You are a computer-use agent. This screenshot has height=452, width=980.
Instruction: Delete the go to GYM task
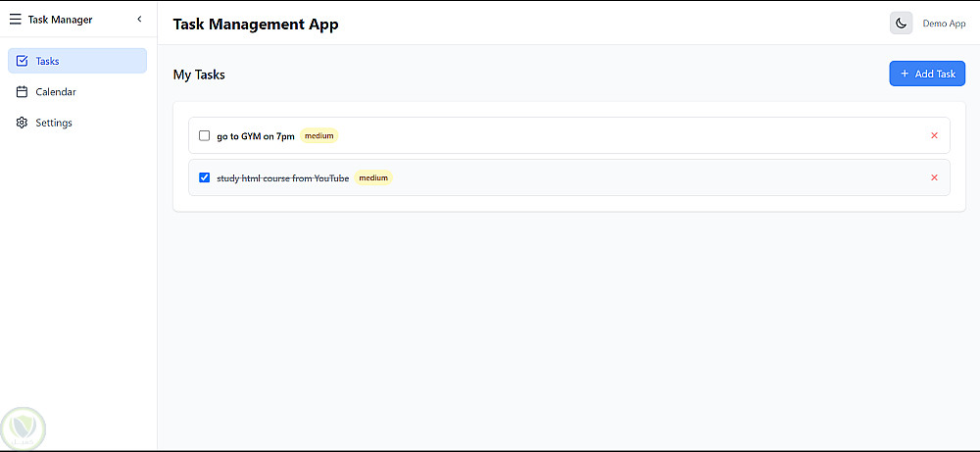coord(934,135)
